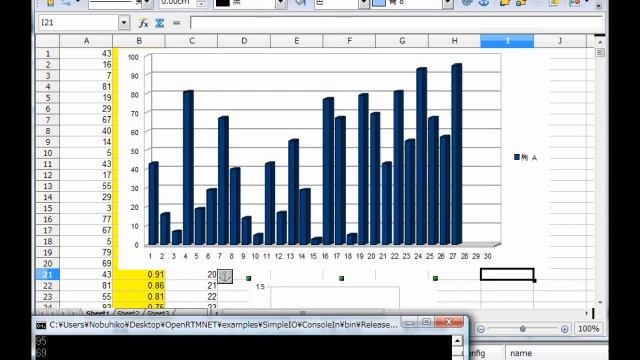Open the line style dropdown arrow

pyautogui.click(x=147, y=4)
